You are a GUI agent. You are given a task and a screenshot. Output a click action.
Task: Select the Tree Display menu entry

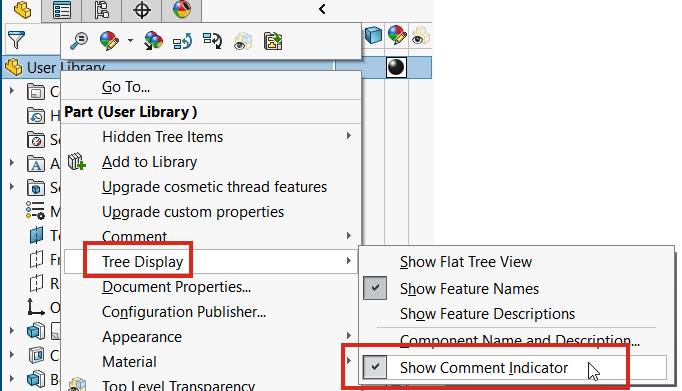[143, 261]
